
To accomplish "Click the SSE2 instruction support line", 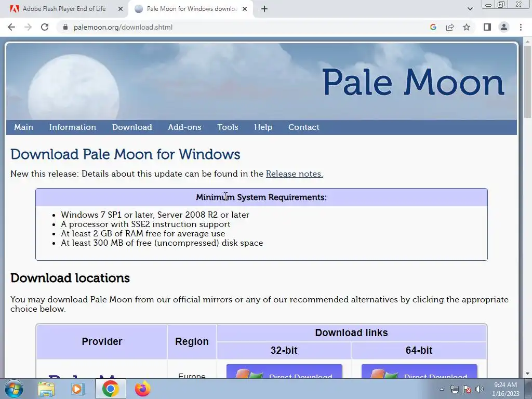I will [x=145, y=224].
